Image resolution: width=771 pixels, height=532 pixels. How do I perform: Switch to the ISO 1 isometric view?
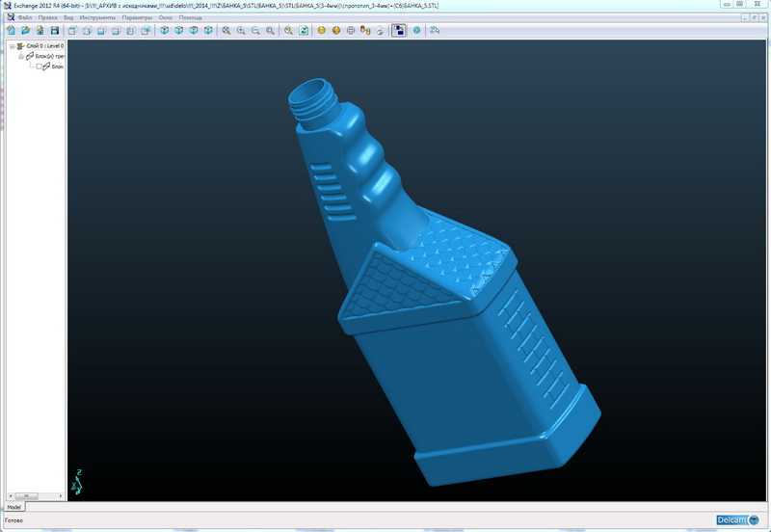coord(164,31)
